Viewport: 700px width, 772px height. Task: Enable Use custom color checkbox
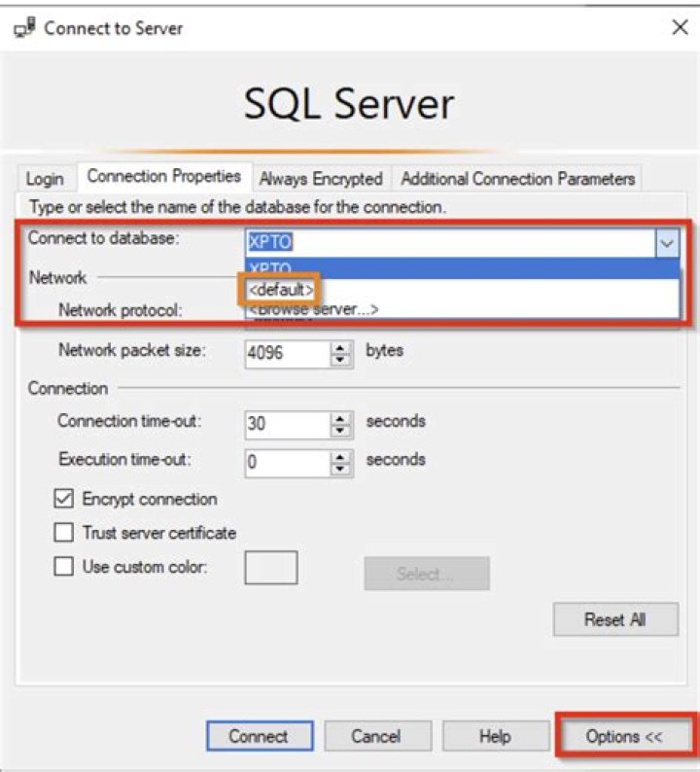click(63, 566)
